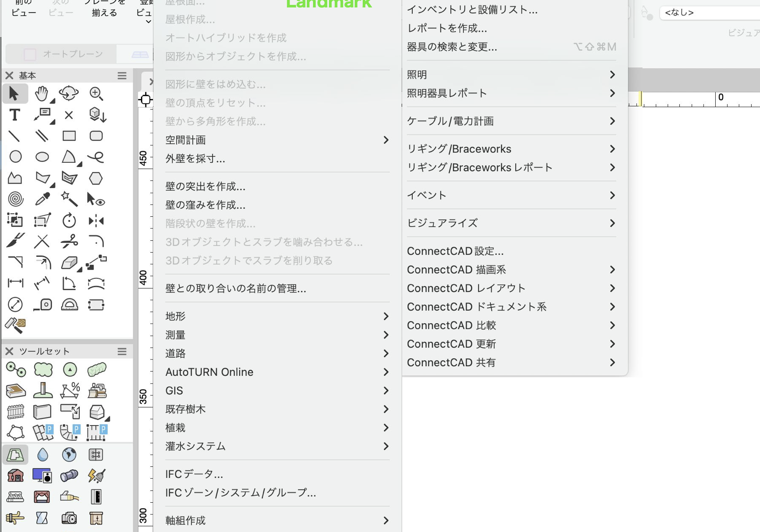The height and width of the screenshot is (532, 760).
Task: Close the 基本 tool palette
Action: tap(9, 75)
